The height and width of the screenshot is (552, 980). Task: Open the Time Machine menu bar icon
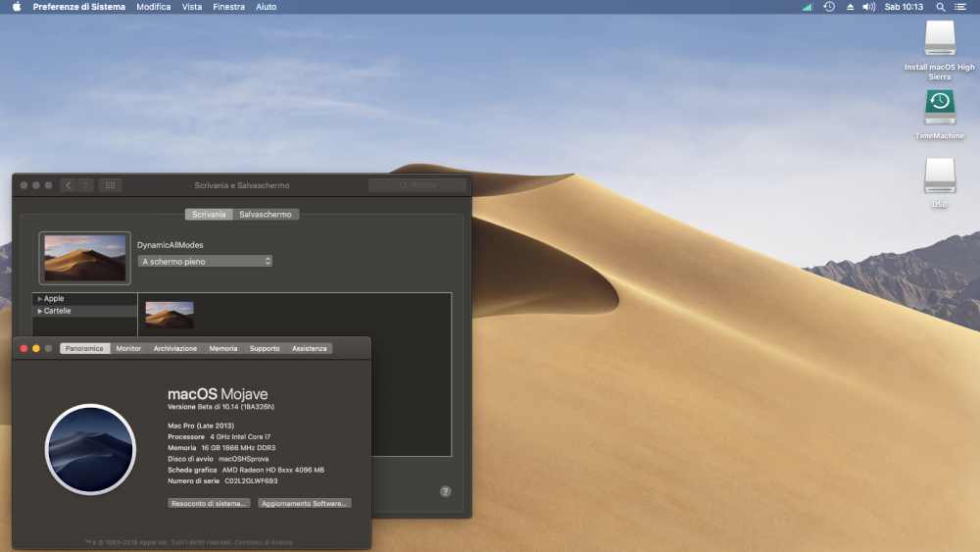coord(829,7)
